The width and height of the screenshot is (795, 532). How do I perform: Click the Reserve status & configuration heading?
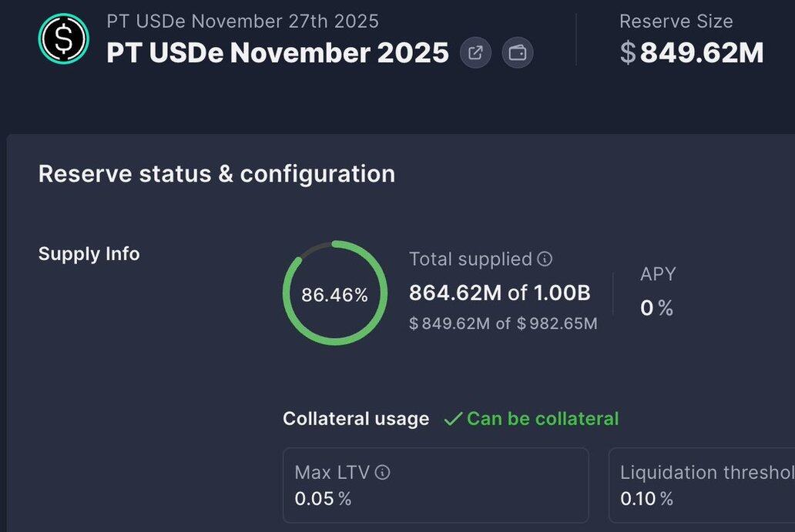pos(216,174)
